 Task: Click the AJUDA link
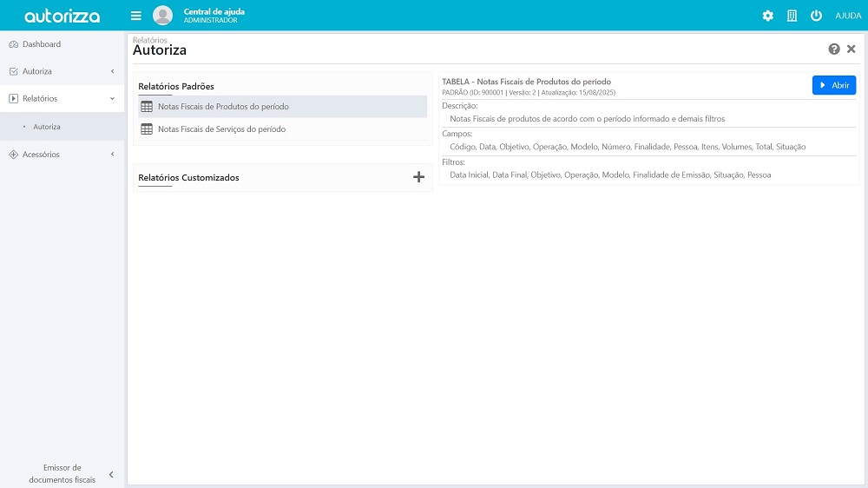(x=847, y=16)
